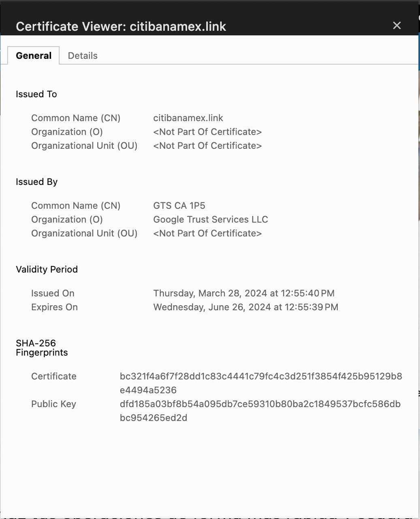Click the Certificate Viewer title text

121,26
